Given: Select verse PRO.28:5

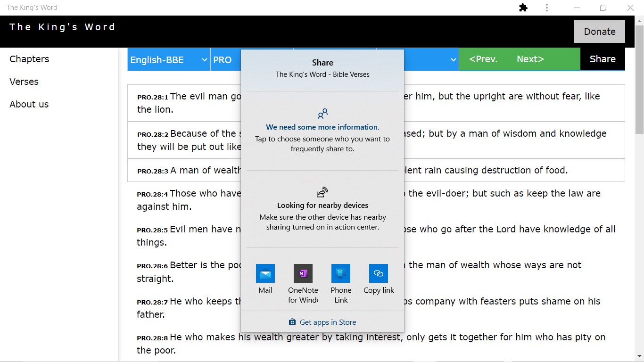Looking at the screenshot, I should [x=376, y=236].
